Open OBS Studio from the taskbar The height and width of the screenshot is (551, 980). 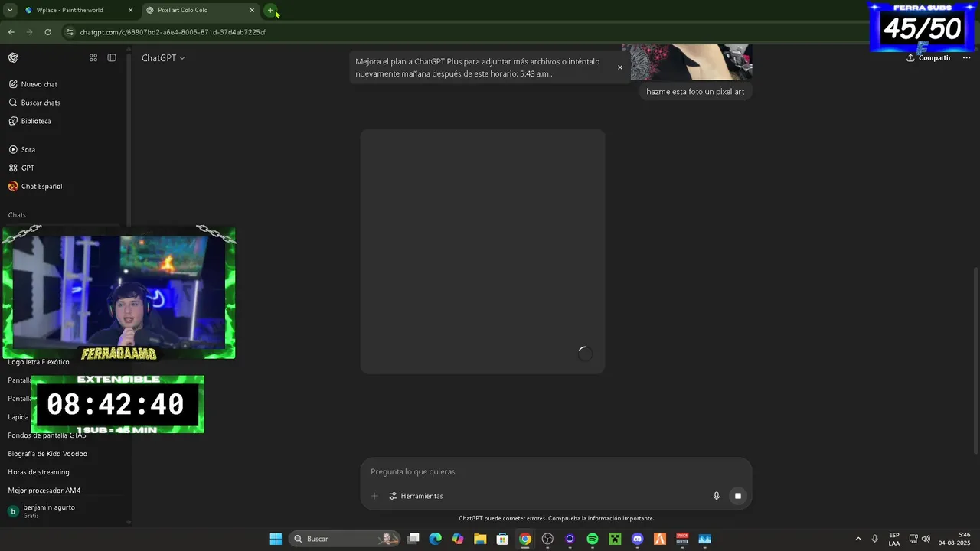[547, 539]
